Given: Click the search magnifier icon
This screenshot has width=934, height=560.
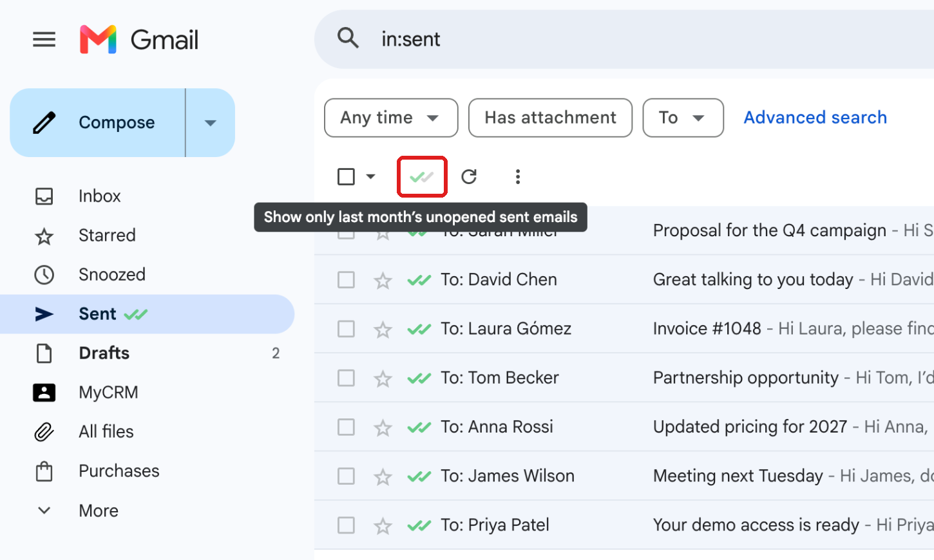Looking at the screenshot, I should (348, 39).
